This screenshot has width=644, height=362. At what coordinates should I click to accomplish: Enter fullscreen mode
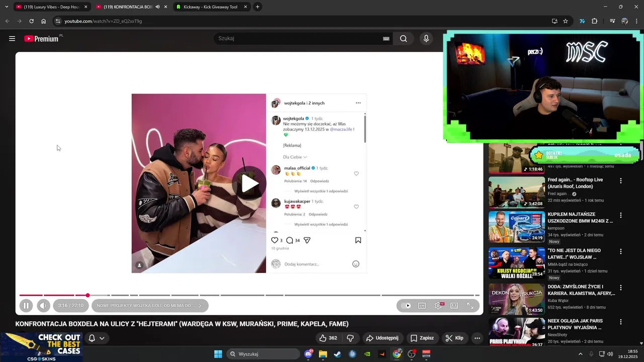(x=470, y=306)
